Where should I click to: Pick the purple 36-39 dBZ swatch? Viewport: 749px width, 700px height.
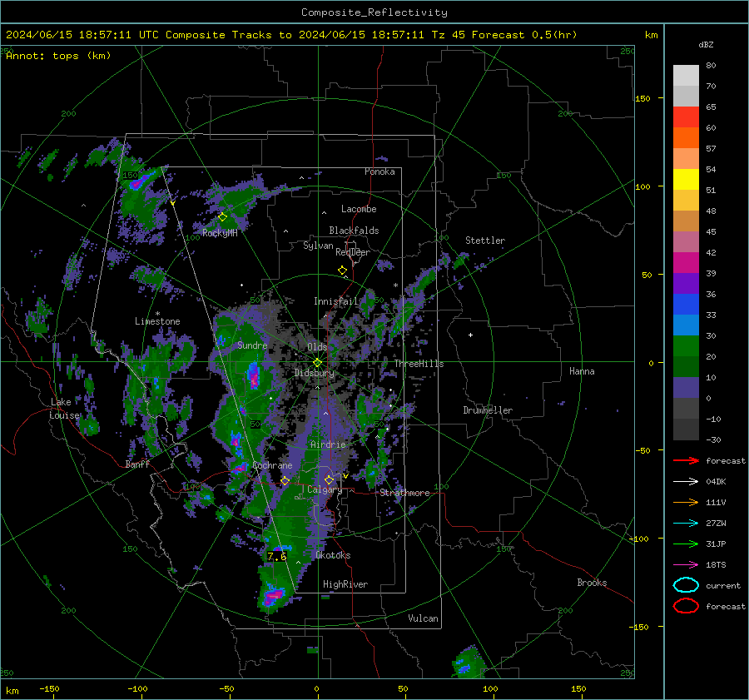(686, 283)
